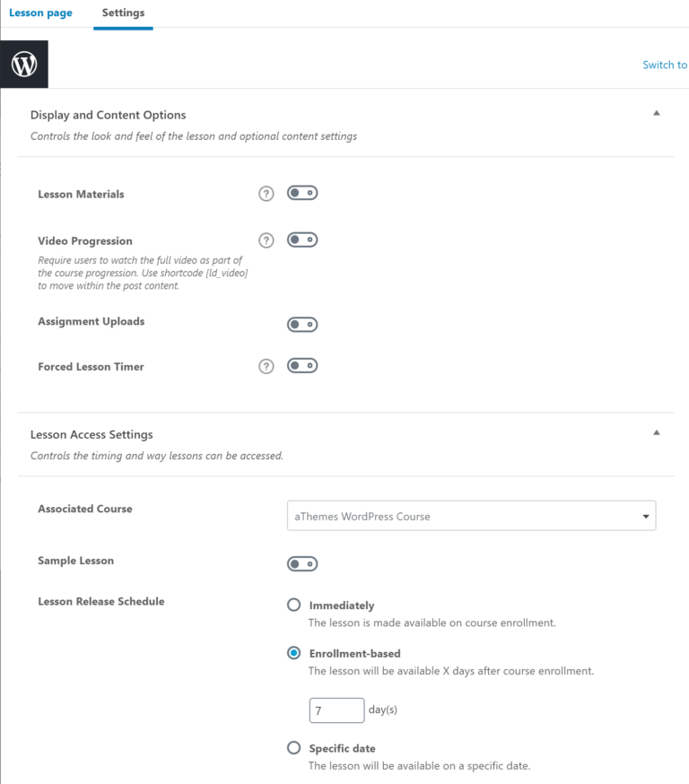
Task: Open help for Video Progression
Action: (266, 240)
